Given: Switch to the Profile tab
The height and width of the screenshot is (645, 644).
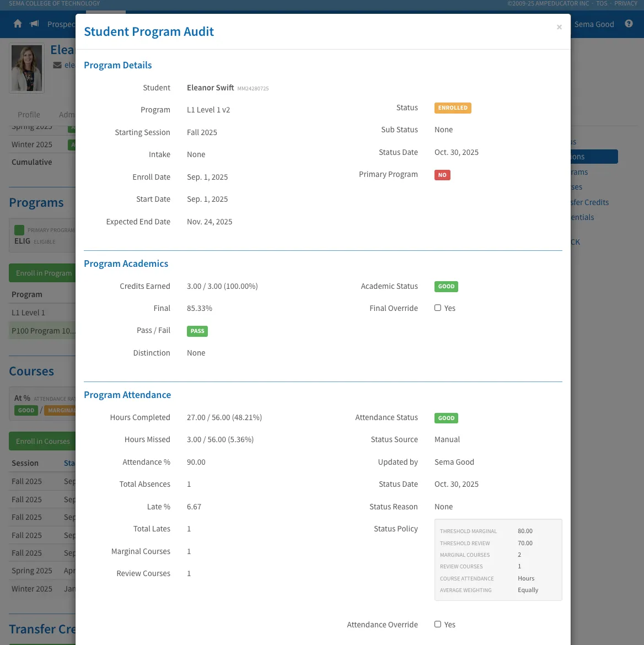Looking at the screenshot, I should [29, 115].
